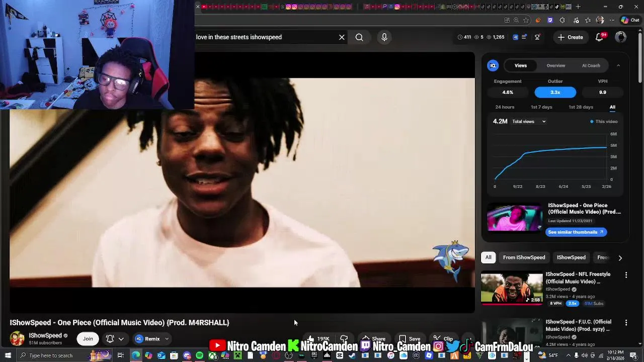
Task: Open subscription notification bell dropdown
Action: [115, 339]
